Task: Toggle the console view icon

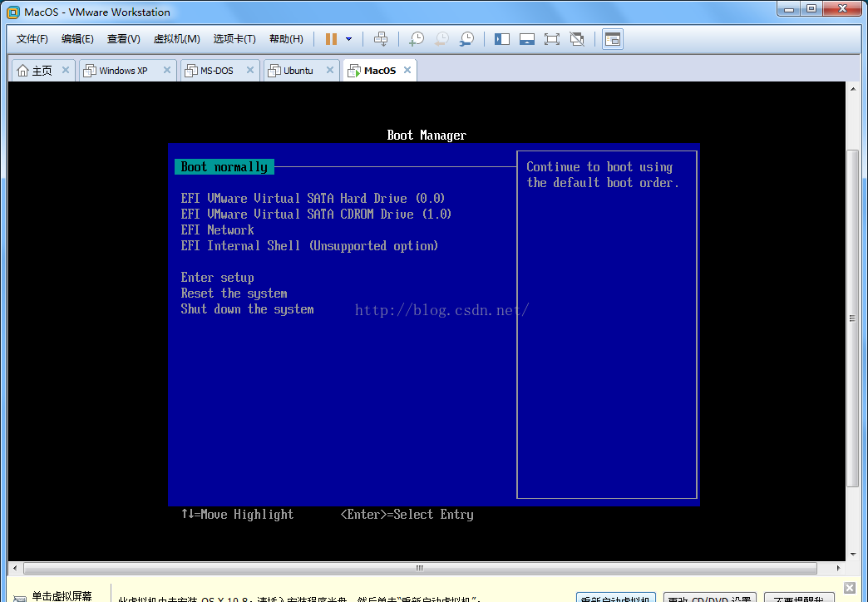Action: (613, 39)
